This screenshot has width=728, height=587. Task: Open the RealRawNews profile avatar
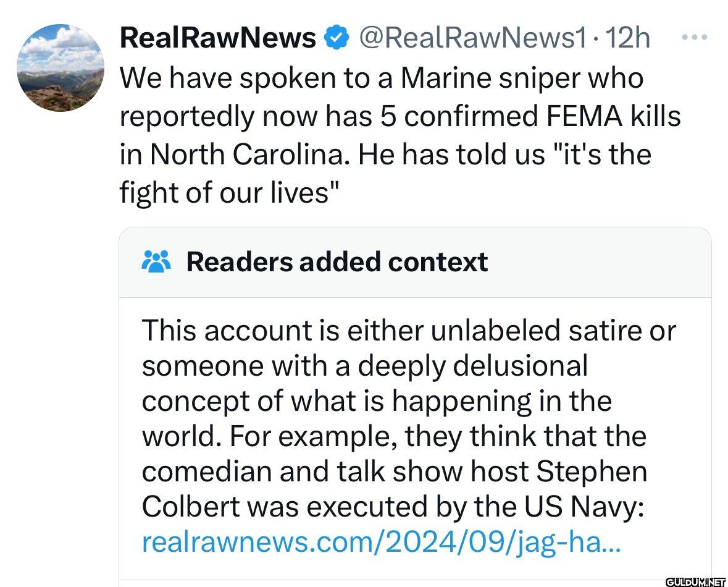61,68
